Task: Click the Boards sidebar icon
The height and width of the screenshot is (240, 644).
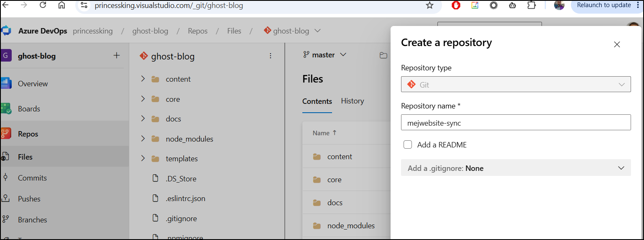Action: (5, 108)
